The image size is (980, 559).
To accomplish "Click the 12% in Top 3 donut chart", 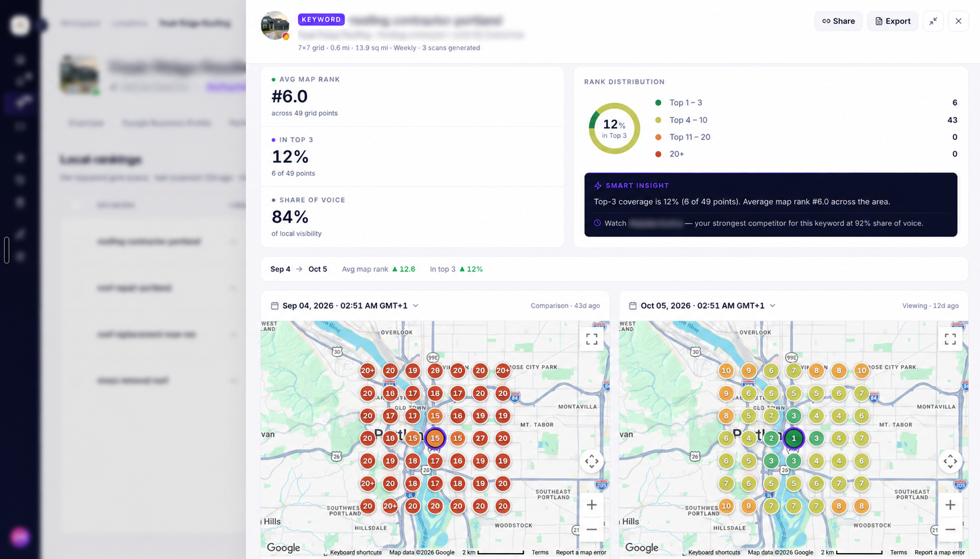I will point(614,129).
